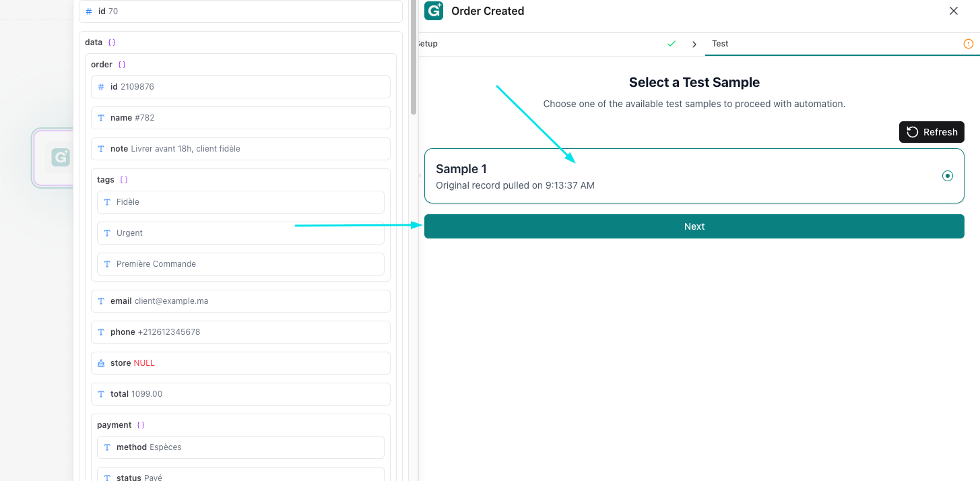This screenshot has width=980, height=481.
Task: Click the store icon beside NULL
Action: [x=101, y=363]
